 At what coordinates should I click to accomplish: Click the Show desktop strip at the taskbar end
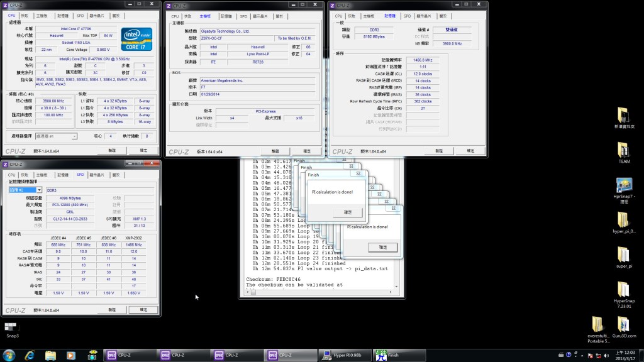click(x=641, y=356)
